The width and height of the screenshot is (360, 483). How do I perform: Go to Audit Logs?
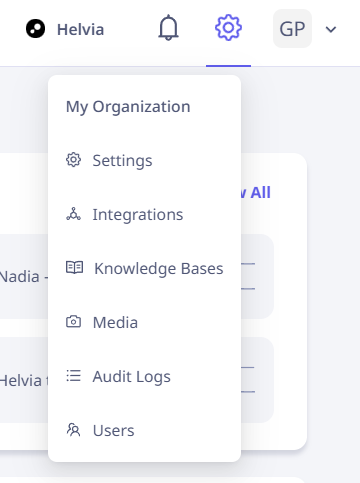coord(144,376)
